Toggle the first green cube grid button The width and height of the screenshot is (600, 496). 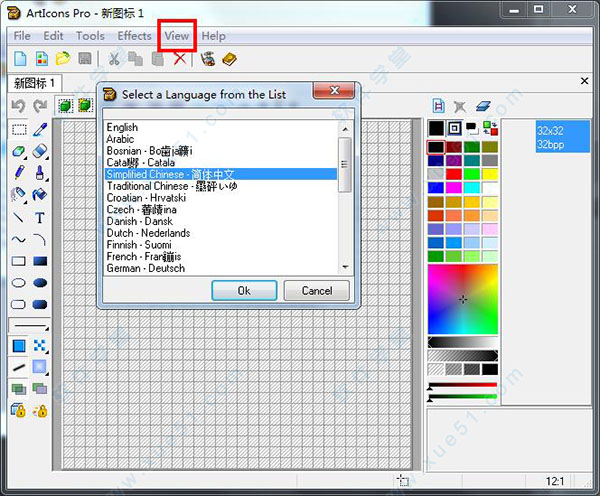[65, 106]
